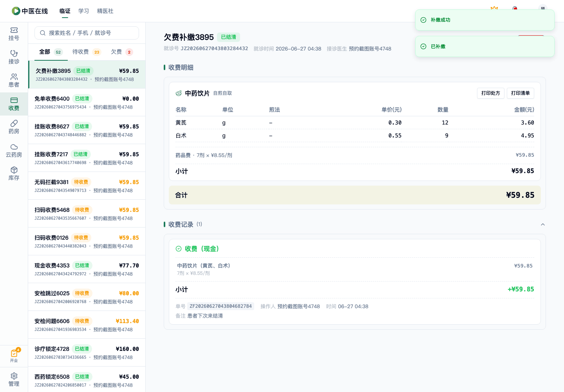This screenshot has width=564, height=392.
Task: Click the 黄芪 herb row name
Action: (x=181, y=123)
